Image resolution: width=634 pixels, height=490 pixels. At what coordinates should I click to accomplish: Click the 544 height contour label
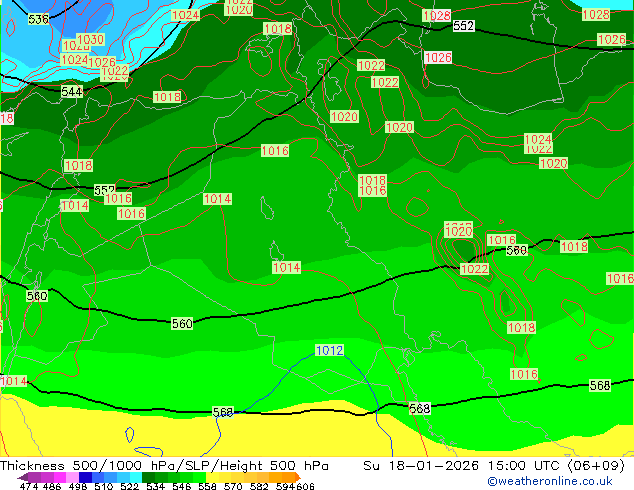(x=72, y=92)
